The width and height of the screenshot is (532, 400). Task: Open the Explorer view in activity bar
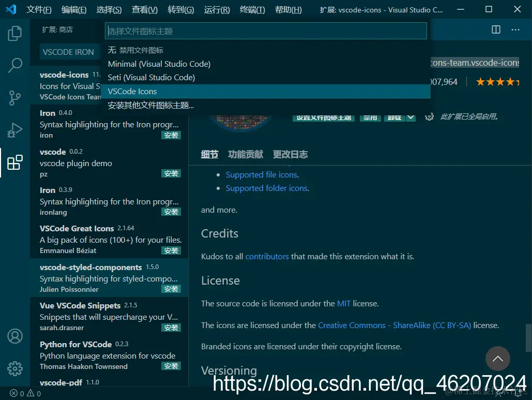point(15,33)
